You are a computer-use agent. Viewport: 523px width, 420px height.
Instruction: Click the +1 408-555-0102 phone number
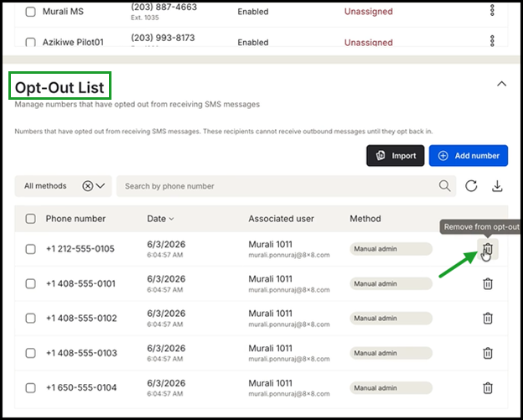pyautogui.click(x=81, y=319)
